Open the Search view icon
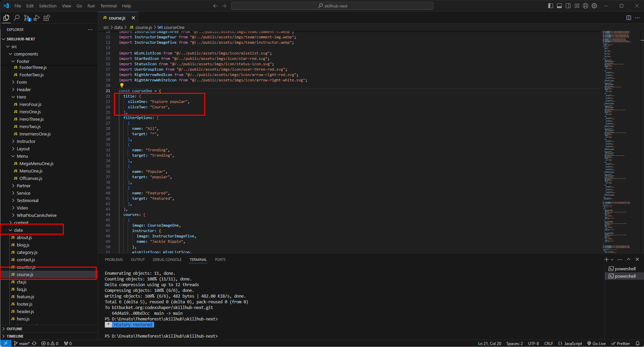644x347 pixels. (16, 18)
